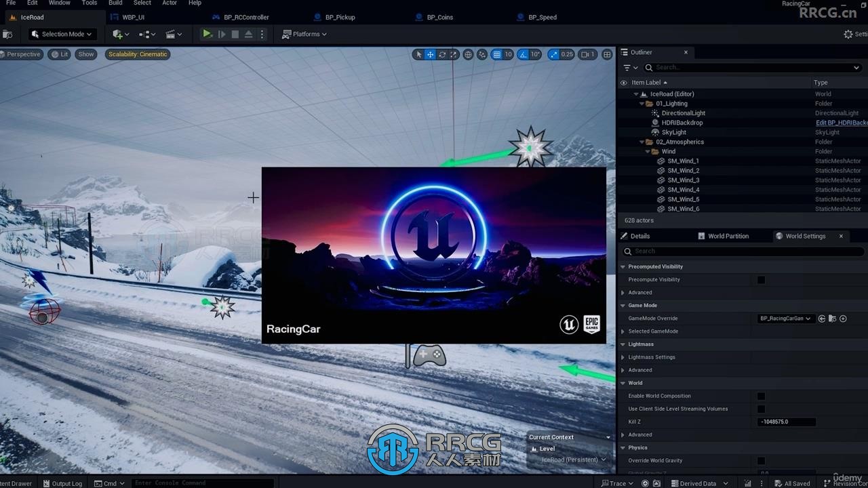The height and width of the screenshot is (488, 868).
Task: Activate the Translate (move) gizmo tool
Action: click(x=430, y=54)
